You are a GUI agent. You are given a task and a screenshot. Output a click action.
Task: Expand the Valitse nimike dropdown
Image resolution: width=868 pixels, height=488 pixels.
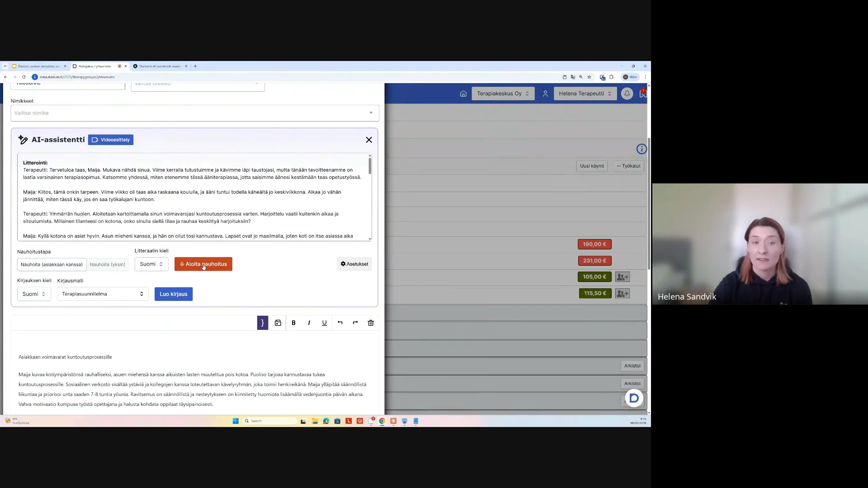(x=195, y=113)
